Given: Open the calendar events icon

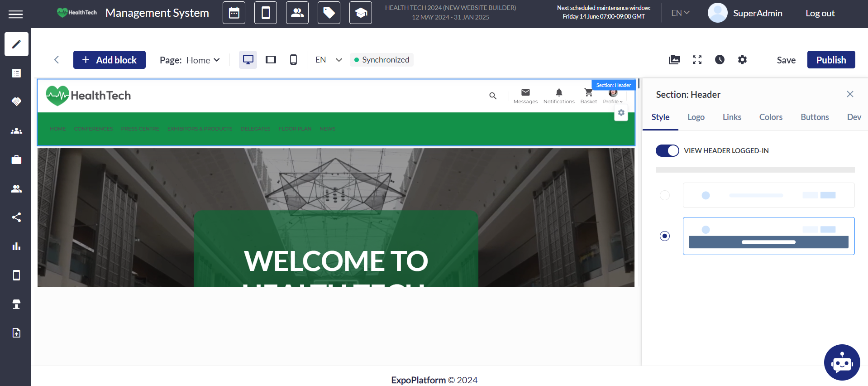Looking at the screenshot, I should click(x=234, y=13).
